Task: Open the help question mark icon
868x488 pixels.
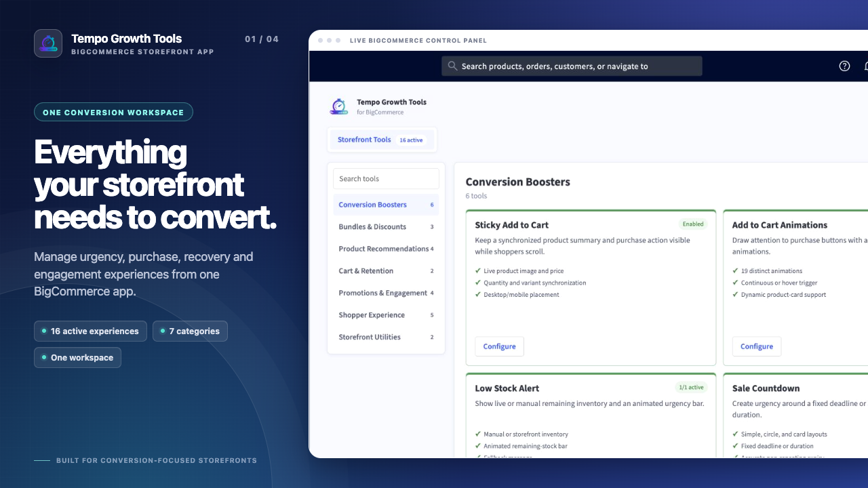Action: tap(844, 66)
